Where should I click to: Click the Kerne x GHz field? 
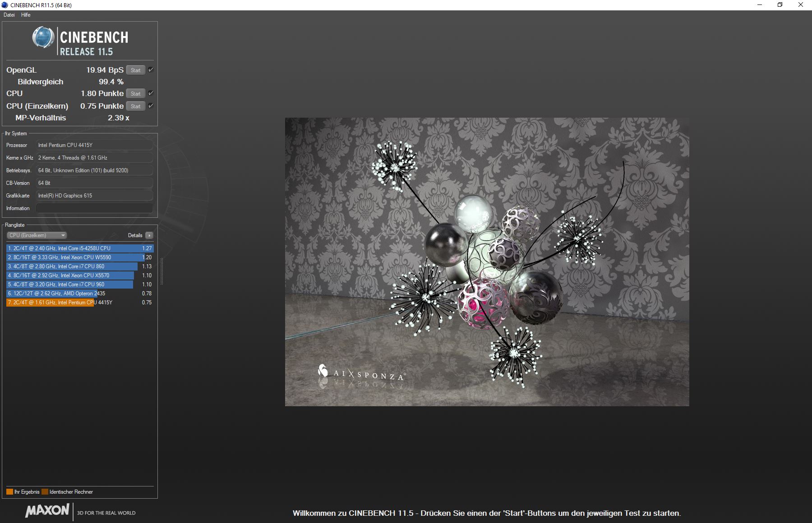[94, 158]
